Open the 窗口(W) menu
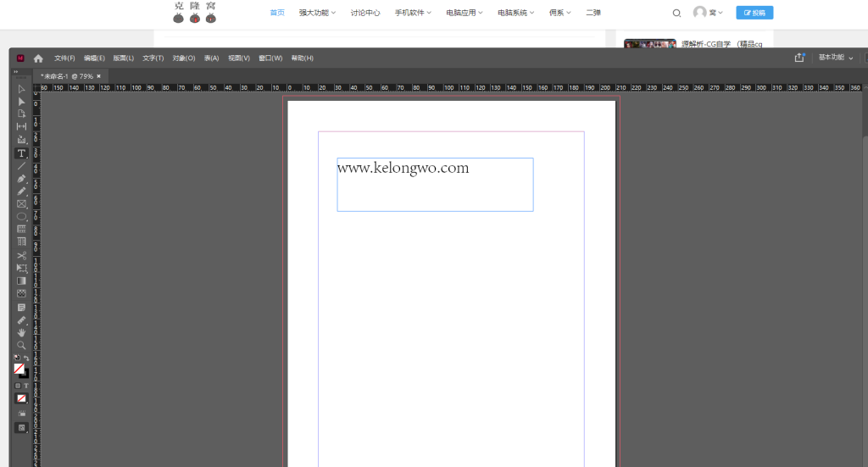 270,58
